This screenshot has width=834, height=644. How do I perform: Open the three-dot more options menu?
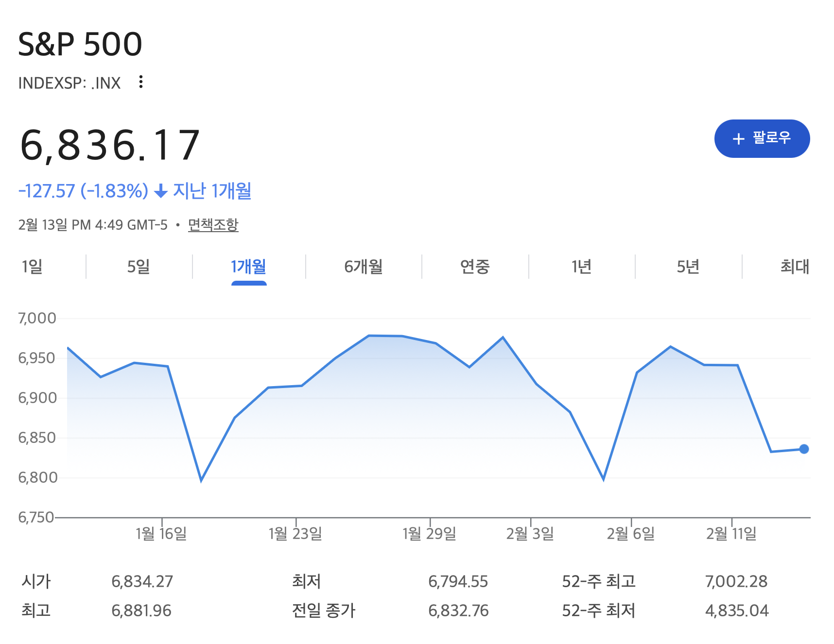[x=141, y=82]
